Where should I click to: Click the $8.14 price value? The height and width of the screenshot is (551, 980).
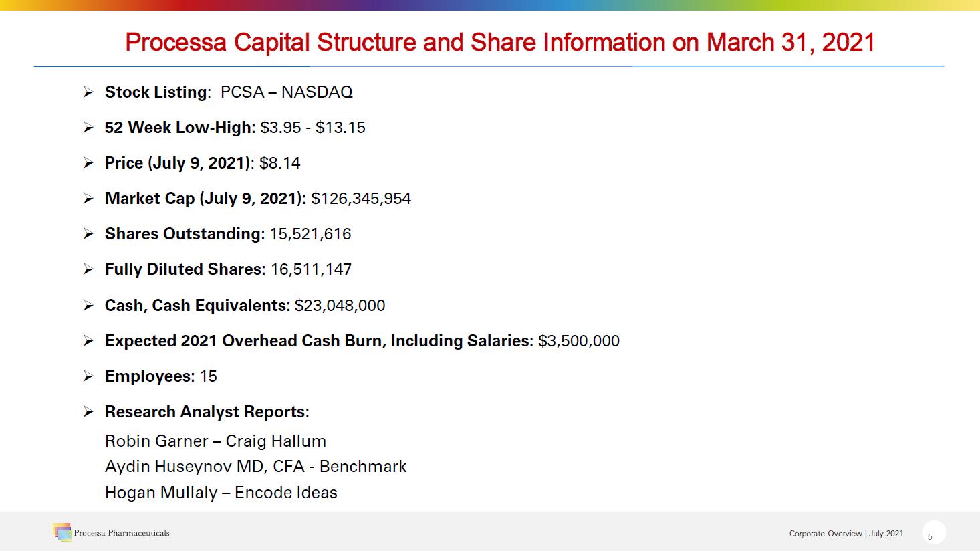(279, 163)
